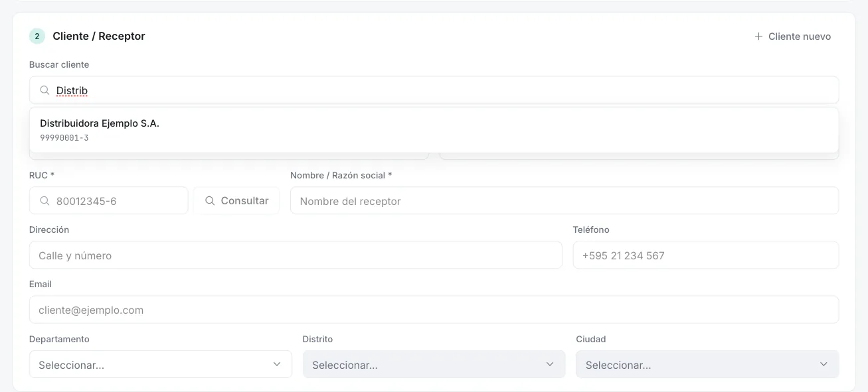
Task: Click the Nombre / Razón social field
Action: point(564,200)
